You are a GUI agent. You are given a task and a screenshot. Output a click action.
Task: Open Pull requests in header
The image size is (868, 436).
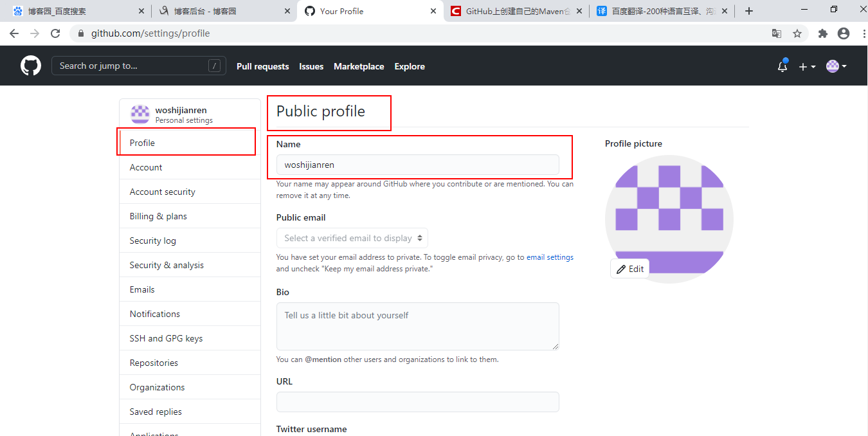[262, 66]
